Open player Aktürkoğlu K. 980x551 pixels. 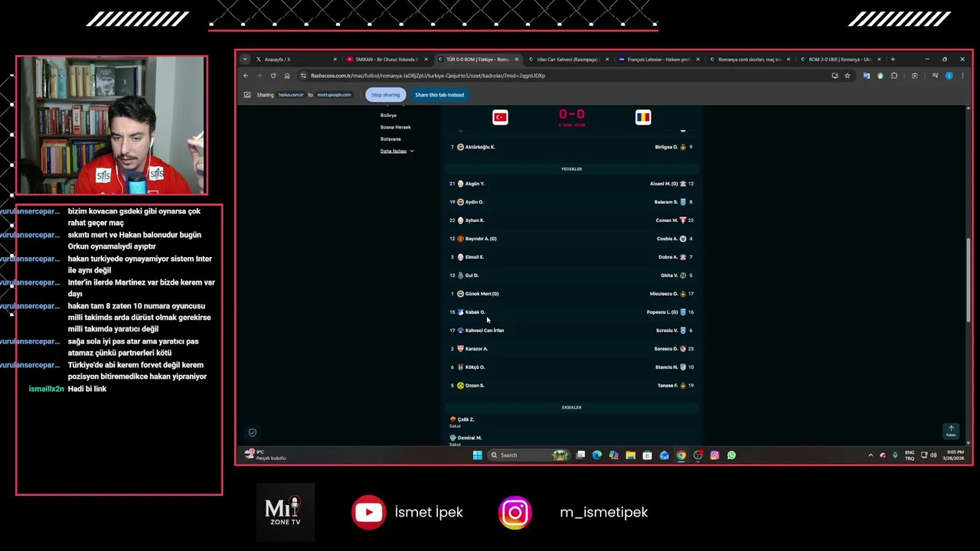coord(480,147)
